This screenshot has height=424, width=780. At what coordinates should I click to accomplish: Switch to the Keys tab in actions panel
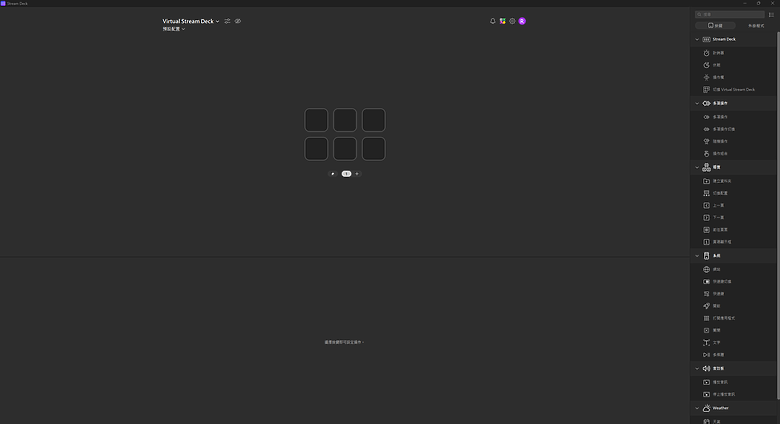715,25
